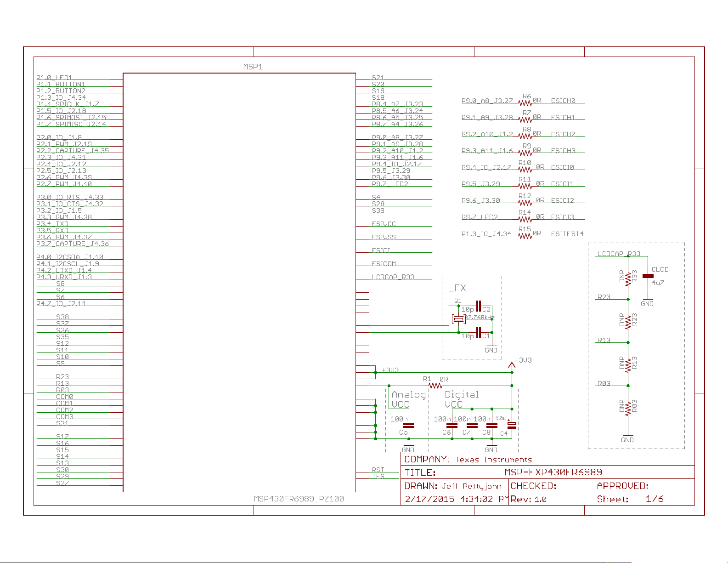Select the P1.7_SPIMISO_J2.14 pin label
This screenshot has width=728, height=563.
71,124
